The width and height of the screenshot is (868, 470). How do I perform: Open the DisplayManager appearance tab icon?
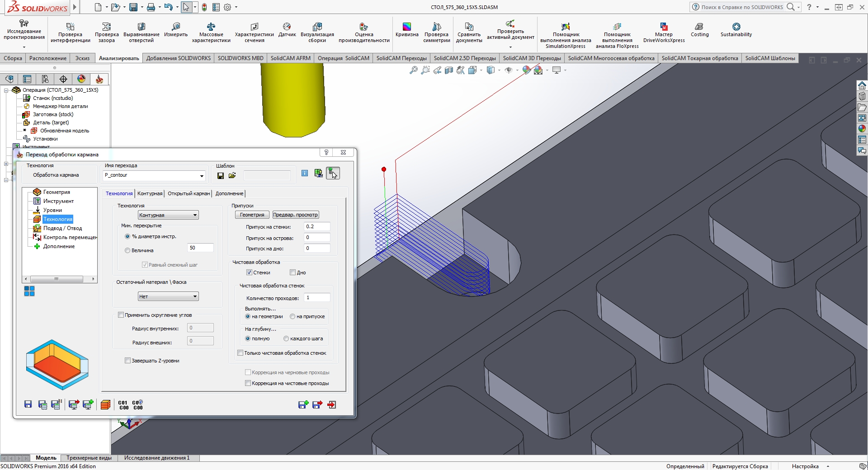tap(81, 79)
